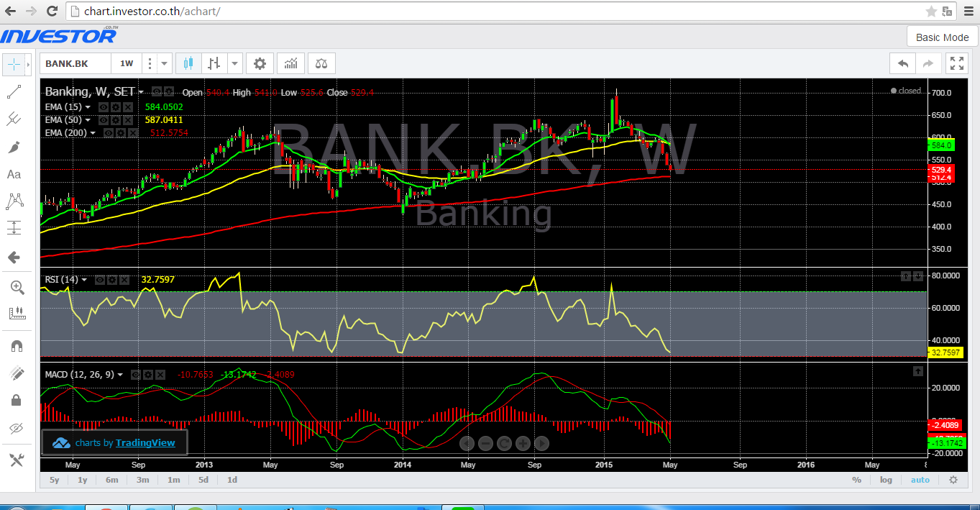Image resolution: width=980 pixels, height=510 pixels.
Task: Toggle visibility of EMA (15) indicator
Action: [104, 106]
